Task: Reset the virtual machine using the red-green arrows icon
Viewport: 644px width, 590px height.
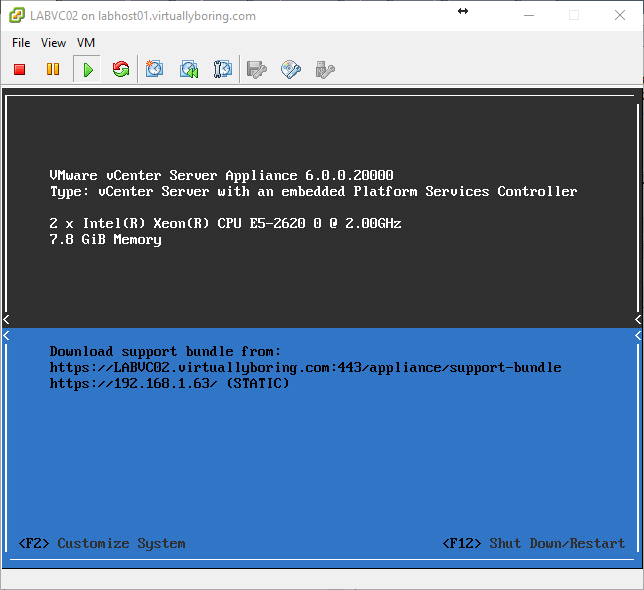Action: [x=121, y=69]
